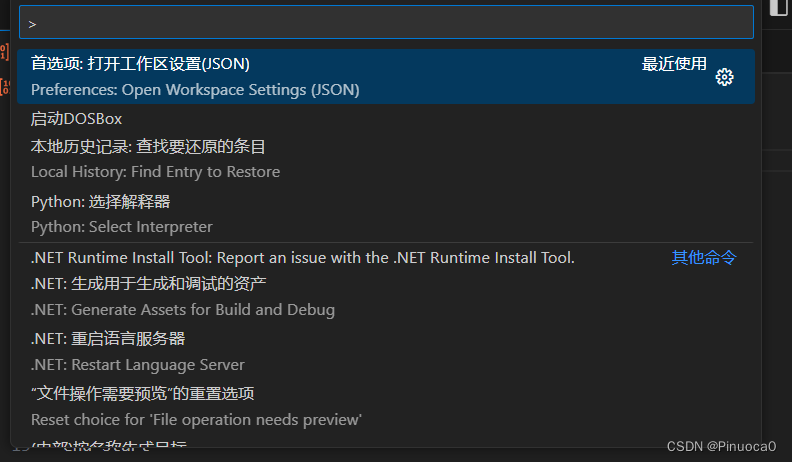Select Local History: Find Entry to Restore

[386, 160]
